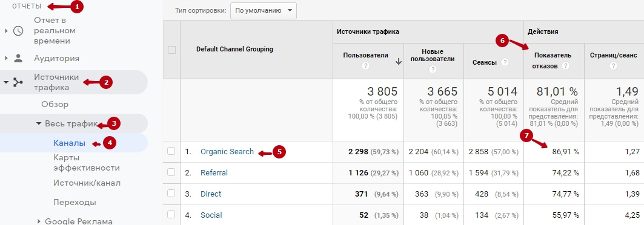644x225 pixels.
Task: Collapse the Источники трафика section arrow
Action: pos(5,82)
